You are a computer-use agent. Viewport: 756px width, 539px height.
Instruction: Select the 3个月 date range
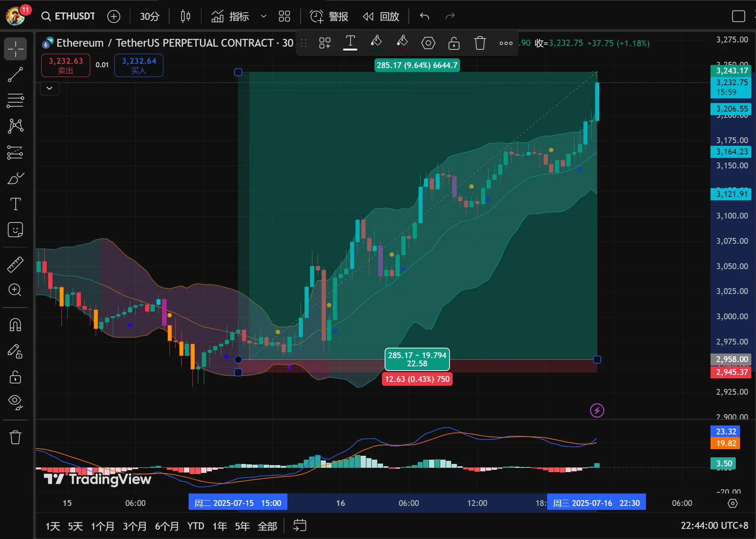tap(135, 526)
